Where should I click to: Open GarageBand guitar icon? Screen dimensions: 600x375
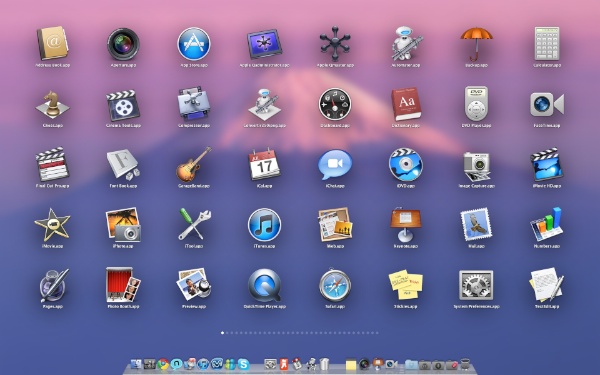194,165
